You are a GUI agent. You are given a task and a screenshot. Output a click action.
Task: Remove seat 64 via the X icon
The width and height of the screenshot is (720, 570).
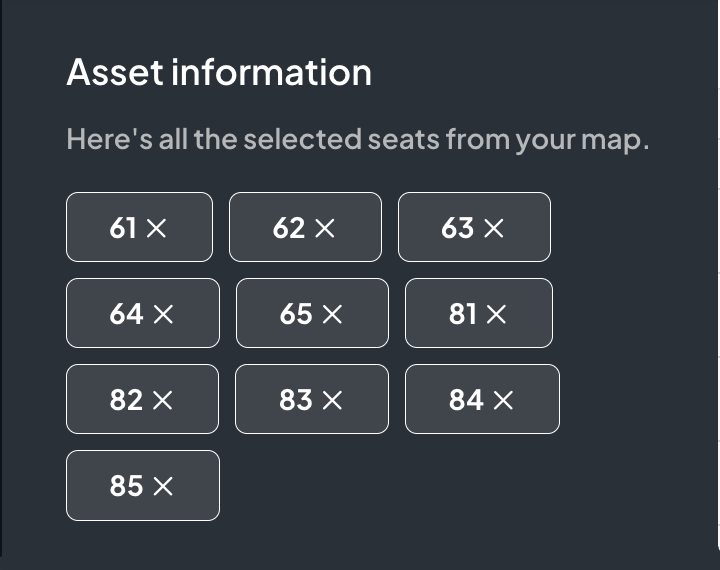[x=163, y=315]
